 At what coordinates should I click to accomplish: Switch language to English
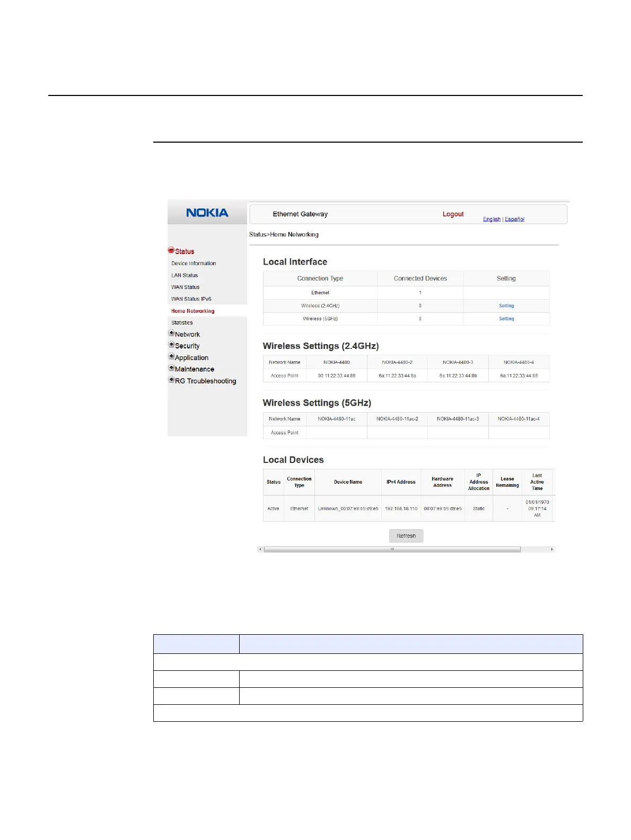pos(492,219)
